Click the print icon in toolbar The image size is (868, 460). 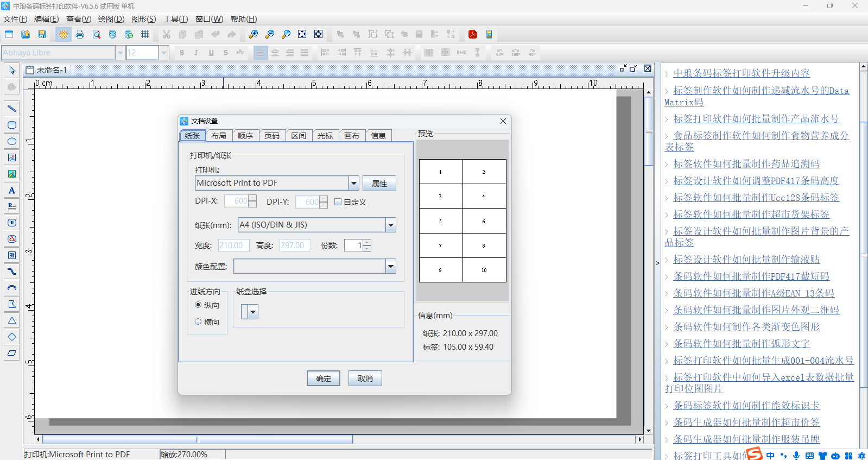[80, 34]
